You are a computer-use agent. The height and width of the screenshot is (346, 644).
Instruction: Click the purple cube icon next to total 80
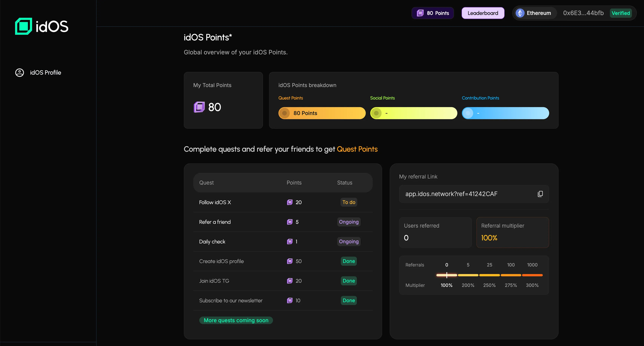199,107
